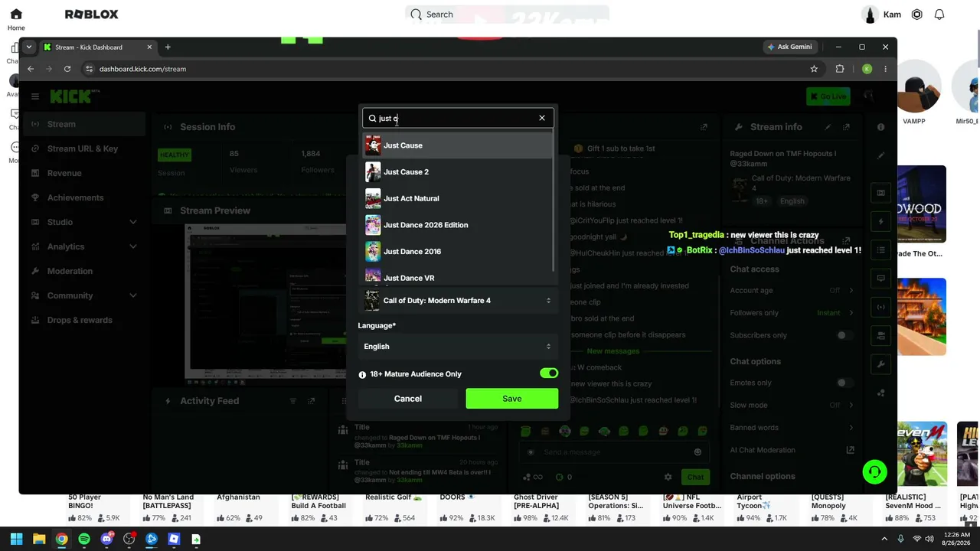This screenshot has width=980, height=551.
Task: Open the list icon in the right rail
Action: tap(881, 250)
